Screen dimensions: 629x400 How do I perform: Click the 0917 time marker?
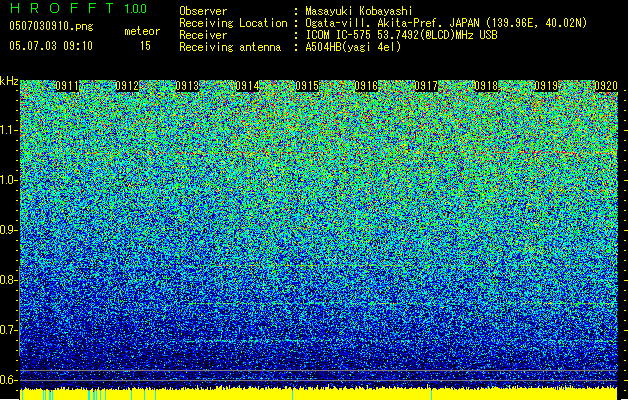coord(426,86)
